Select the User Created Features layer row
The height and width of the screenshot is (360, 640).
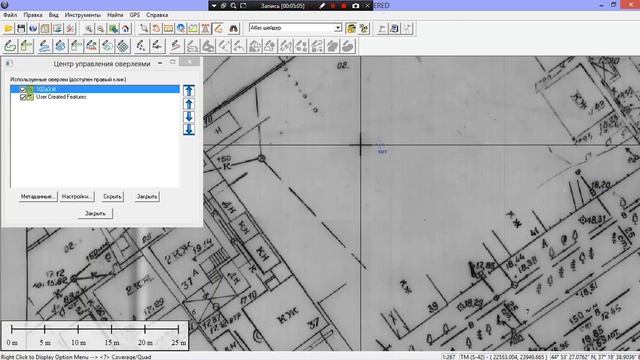[x=95, y=97]
